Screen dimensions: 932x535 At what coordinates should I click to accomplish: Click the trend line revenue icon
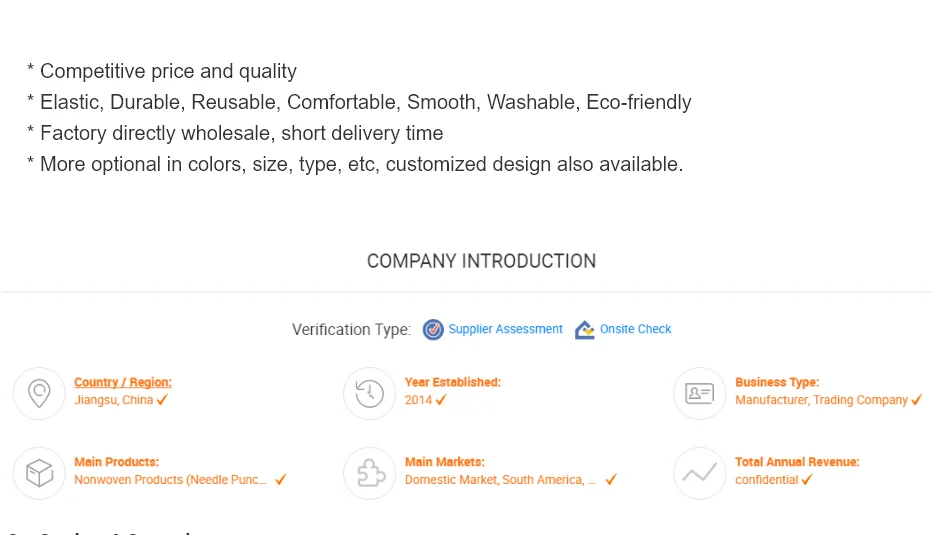coord(700,473)
